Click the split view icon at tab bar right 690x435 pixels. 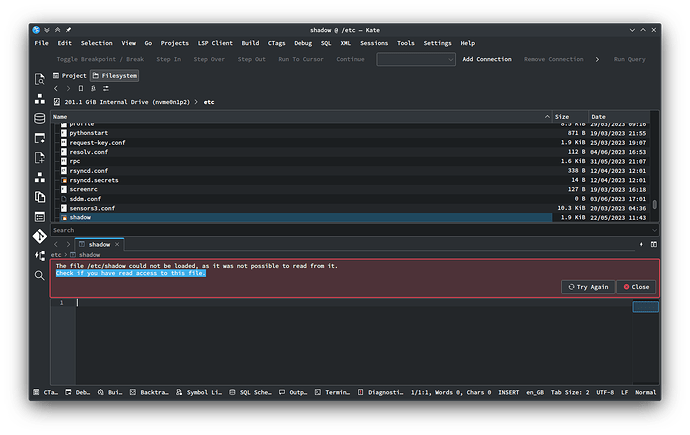point(654,244)
